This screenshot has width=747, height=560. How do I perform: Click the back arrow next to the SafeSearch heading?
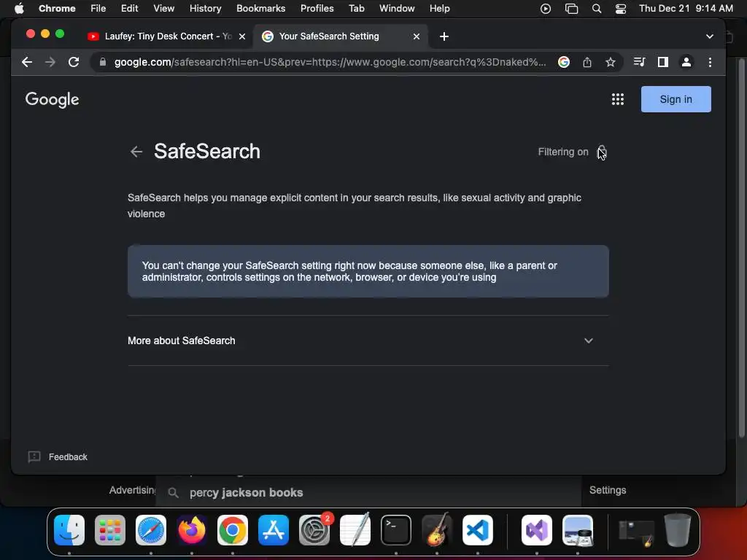pyautogui.click(x=136, y=152)
